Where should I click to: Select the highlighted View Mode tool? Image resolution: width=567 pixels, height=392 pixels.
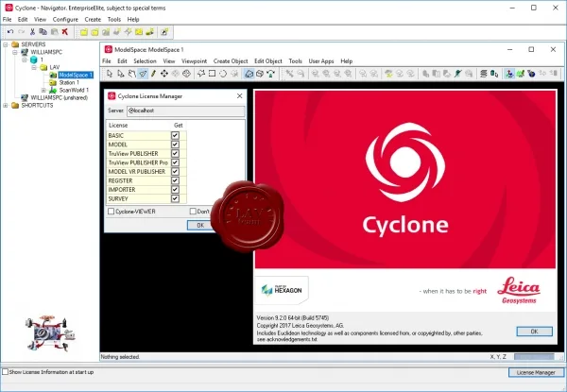pyautogui.click(x=143, y=74)
